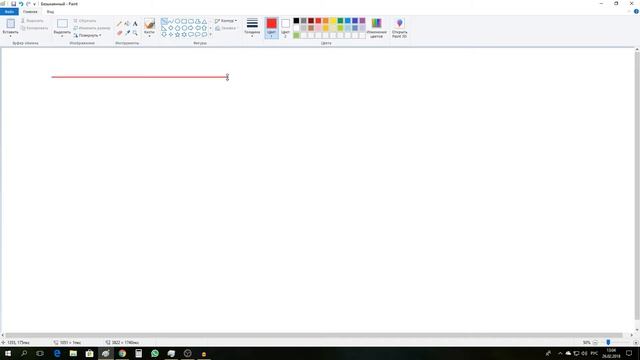Pick the purple color swatch
The width and height of the screenshot is (640, 360).
pos(362,21)
